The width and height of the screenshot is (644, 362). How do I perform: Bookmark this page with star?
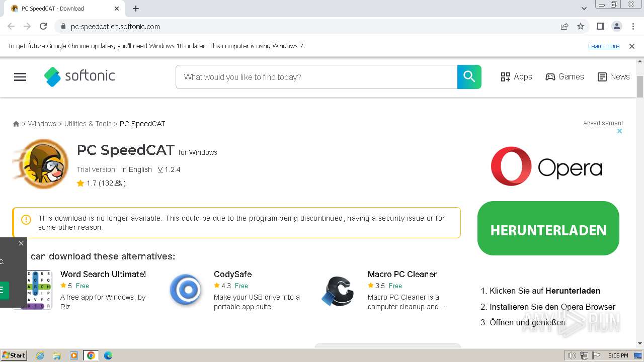pos(581,27)
